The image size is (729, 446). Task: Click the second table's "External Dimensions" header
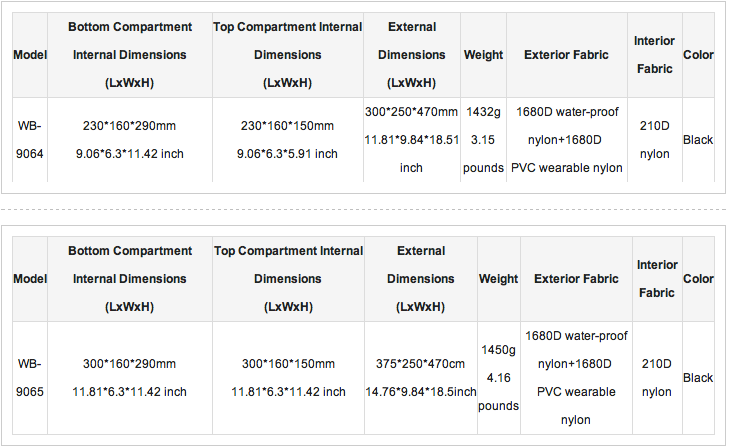coord(421,279)
